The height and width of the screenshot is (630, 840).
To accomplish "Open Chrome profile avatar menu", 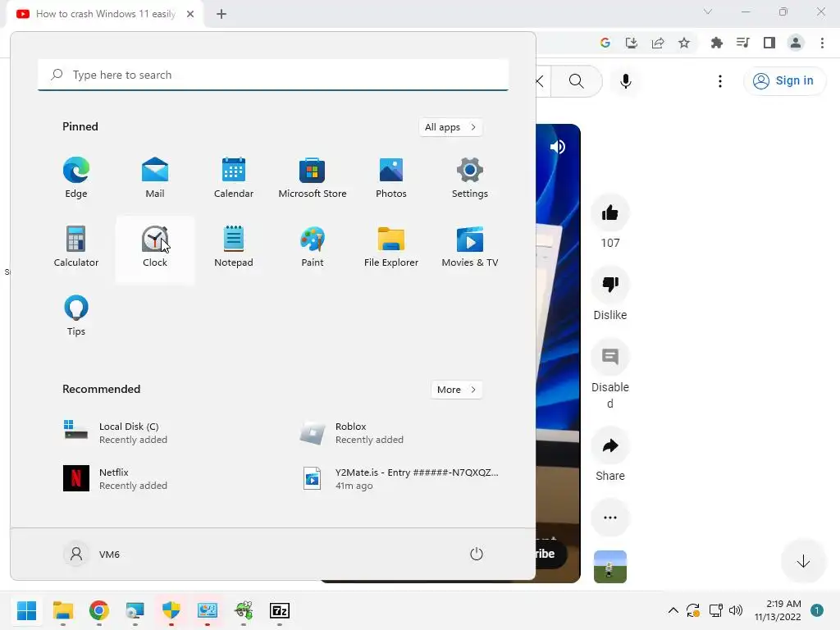I will coord(796,43).
